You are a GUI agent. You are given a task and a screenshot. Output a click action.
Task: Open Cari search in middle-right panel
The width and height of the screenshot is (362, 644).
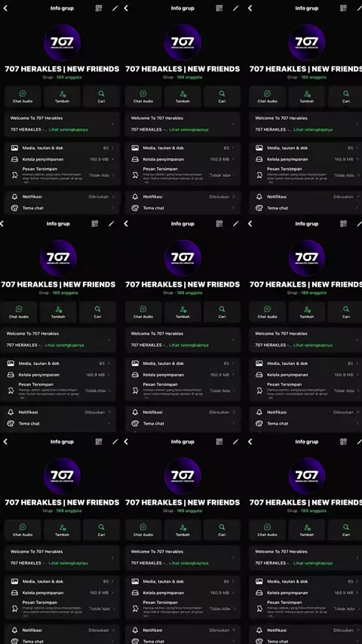345,312
